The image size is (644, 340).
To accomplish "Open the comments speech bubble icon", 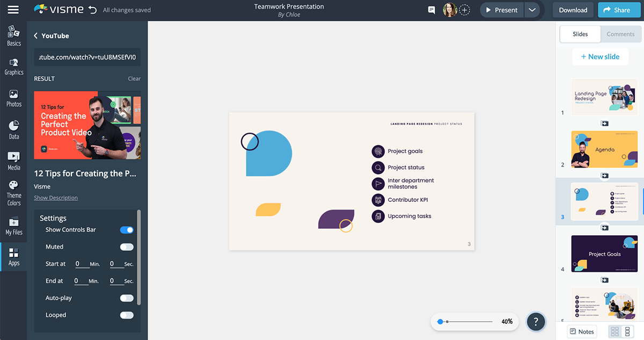I will click(x=431, y=10).
